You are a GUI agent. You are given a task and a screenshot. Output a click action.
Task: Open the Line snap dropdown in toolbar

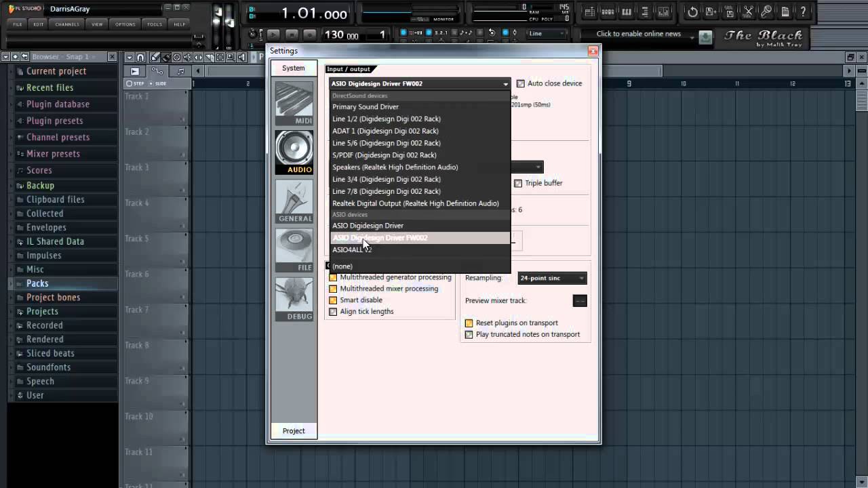coord(547,33)
